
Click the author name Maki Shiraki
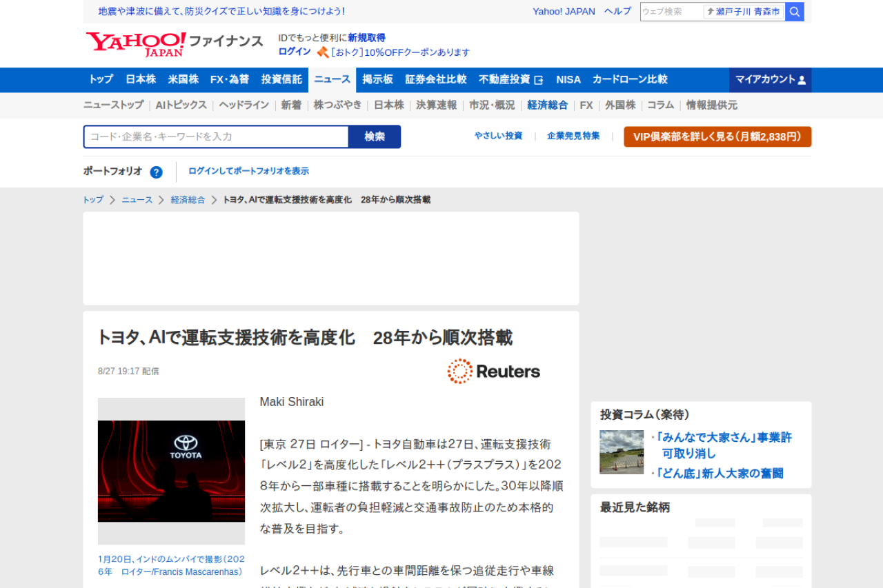292,402
